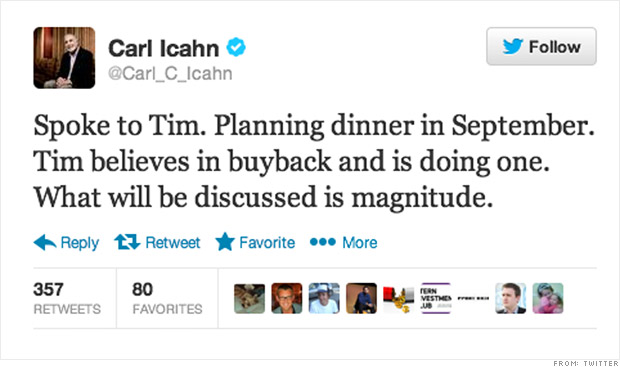
Task: Click the @Carl_C_Icahn handle
Action: (170, 74)
